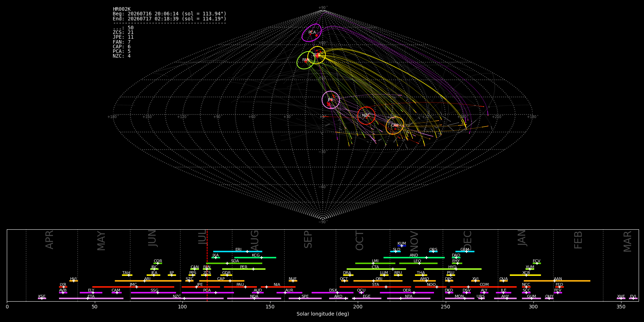Select the STA red activity bar
Viewport: 644px width, 322px height.
click(x=375, y=287)
